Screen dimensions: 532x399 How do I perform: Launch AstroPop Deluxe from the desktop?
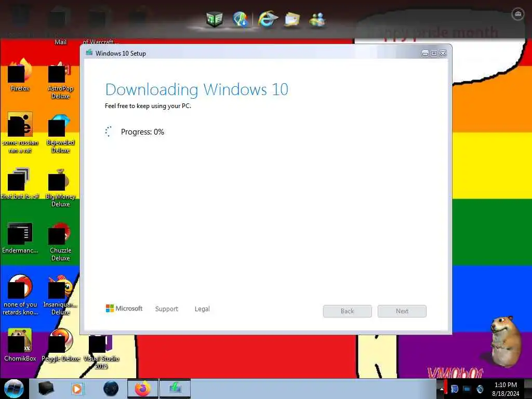60,79
